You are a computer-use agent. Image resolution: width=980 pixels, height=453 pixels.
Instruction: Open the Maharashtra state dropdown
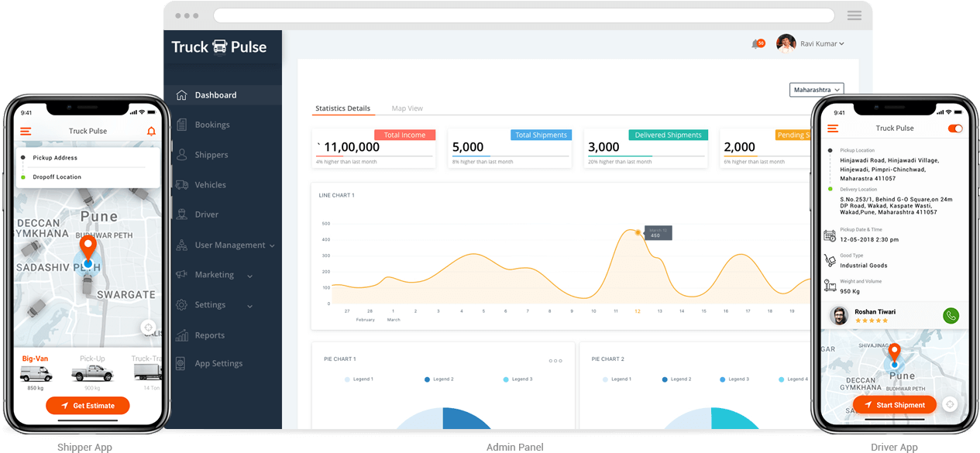tap(816, 90)
